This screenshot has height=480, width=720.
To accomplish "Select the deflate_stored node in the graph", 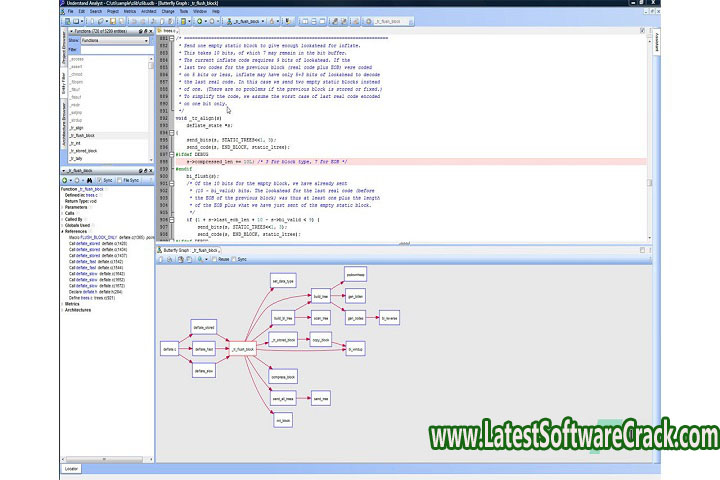I will pyautogui.click(x=204, y=326).
